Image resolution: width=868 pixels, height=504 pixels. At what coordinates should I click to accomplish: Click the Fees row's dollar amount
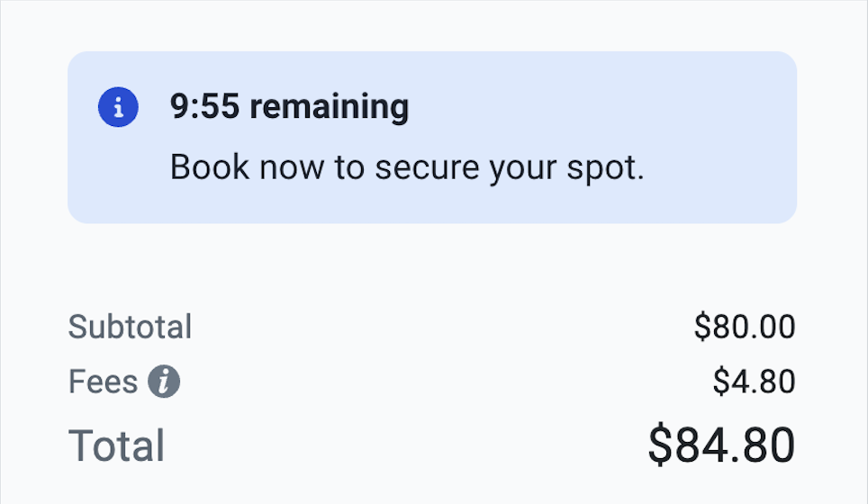[754, 382]
